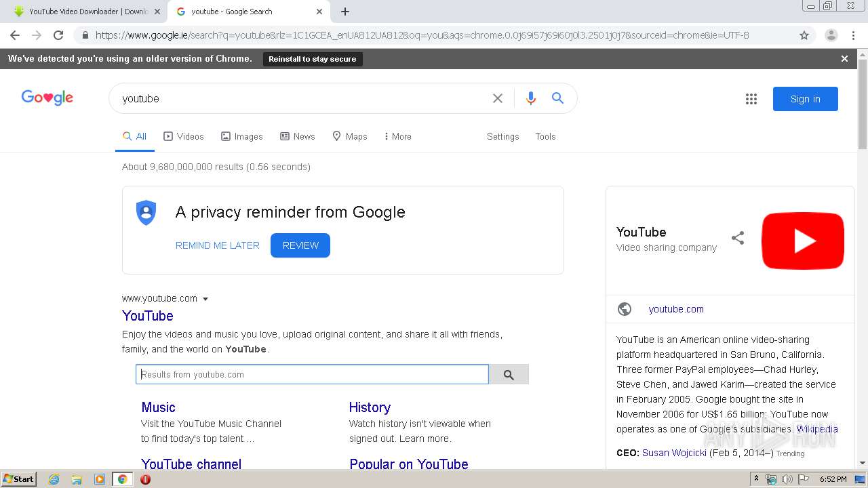Click the Action Center flag in the tray
Viewport: 868px width, 488px height.
(804, 479)
